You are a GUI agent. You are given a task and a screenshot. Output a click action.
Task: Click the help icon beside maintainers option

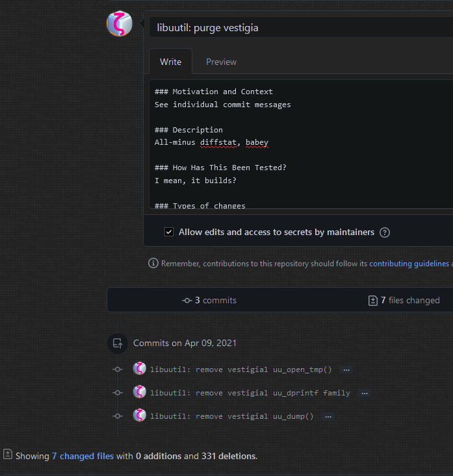[385, 232]
